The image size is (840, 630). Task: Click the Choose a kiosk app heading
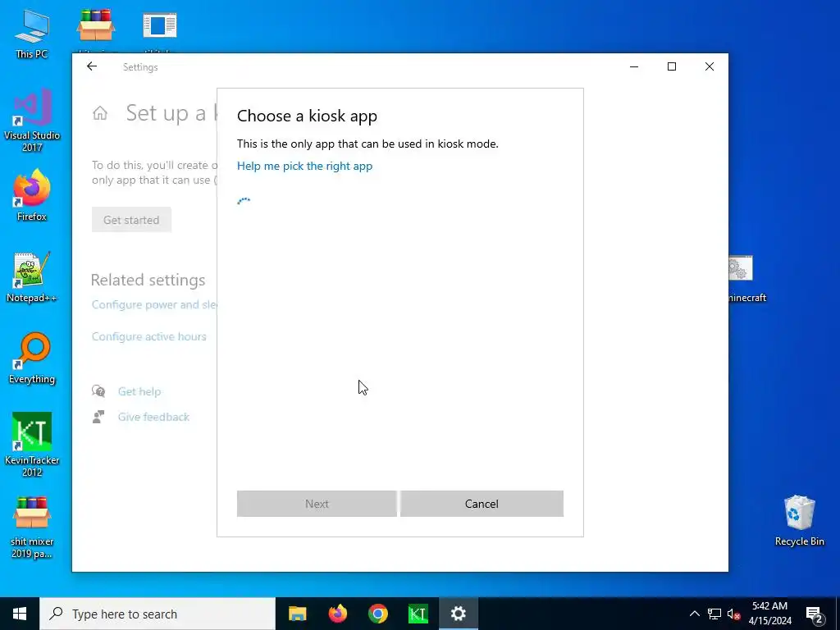pos(307,116)
